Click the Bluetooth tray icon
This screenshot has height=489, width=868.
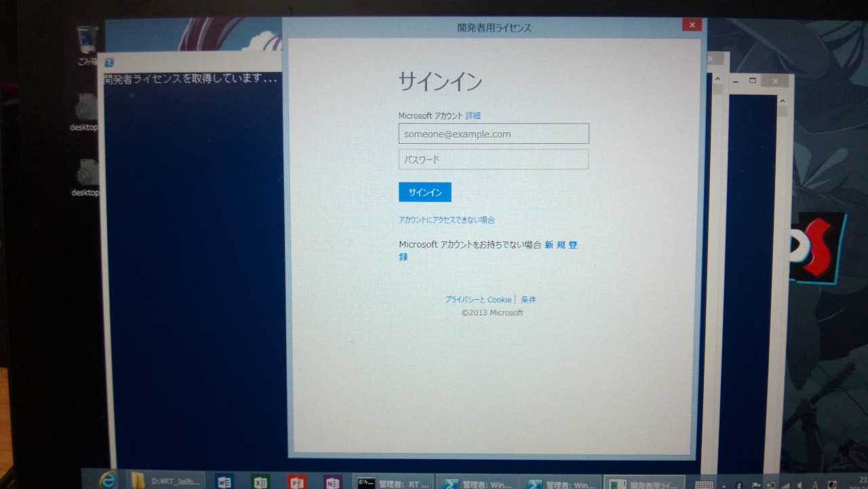click(x=738, y=486)
